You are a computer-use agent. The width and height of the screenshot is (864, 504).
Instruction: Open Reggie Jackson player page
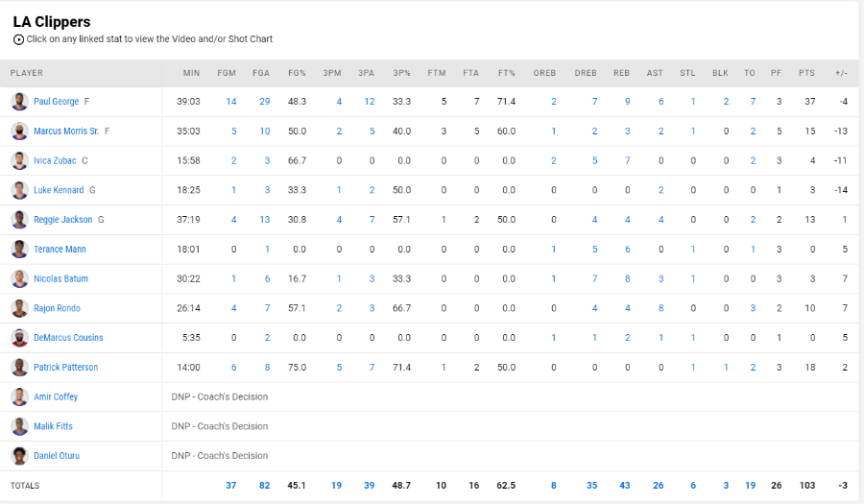[x=62, y=219]
